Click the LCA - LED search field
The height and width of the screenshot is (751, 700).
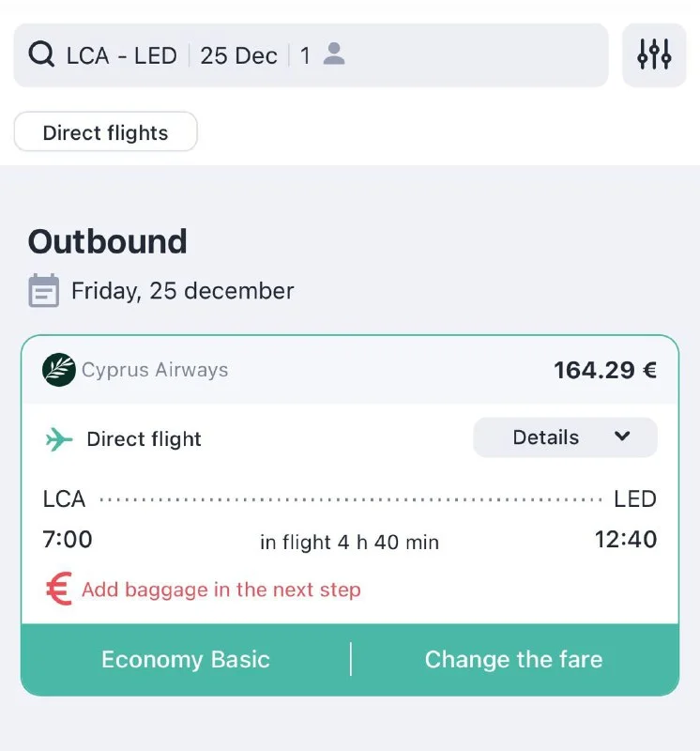point(122,55)
